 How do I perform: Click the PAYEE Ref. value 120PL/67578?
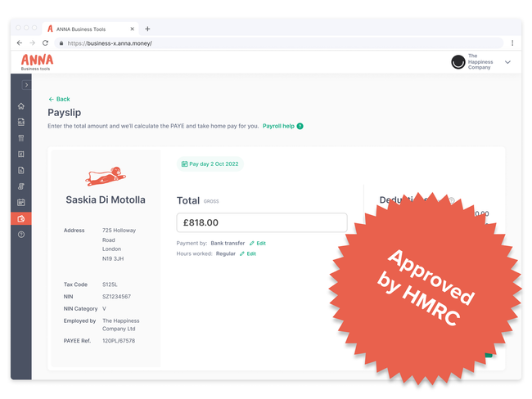coord(119,341)
